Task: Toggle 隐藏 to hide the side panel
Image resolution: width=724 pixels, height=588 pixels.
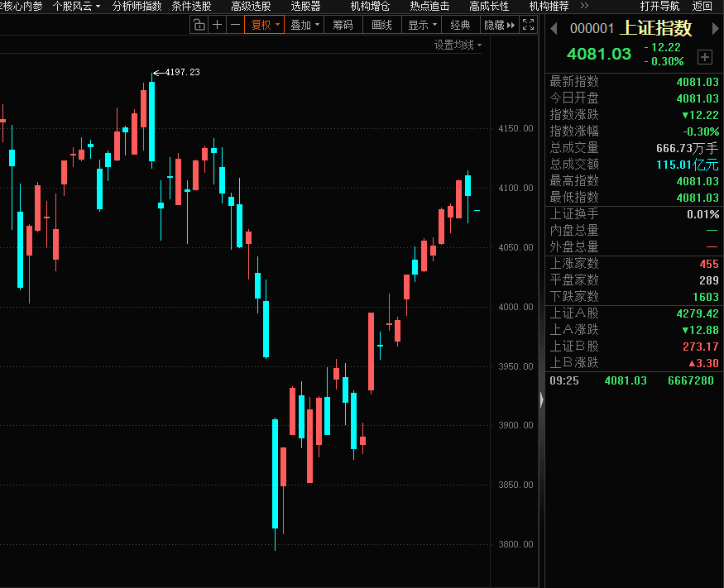Action: click(499, 25)
